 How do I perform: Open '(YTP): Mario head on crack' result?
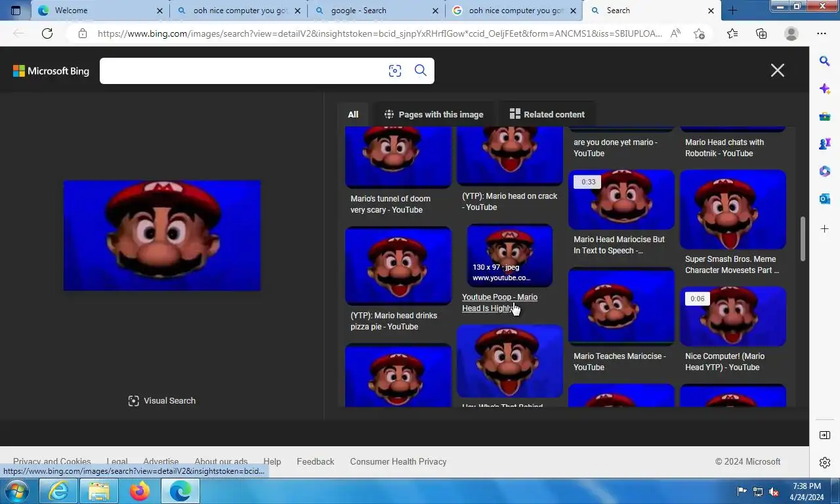point(509,201)
